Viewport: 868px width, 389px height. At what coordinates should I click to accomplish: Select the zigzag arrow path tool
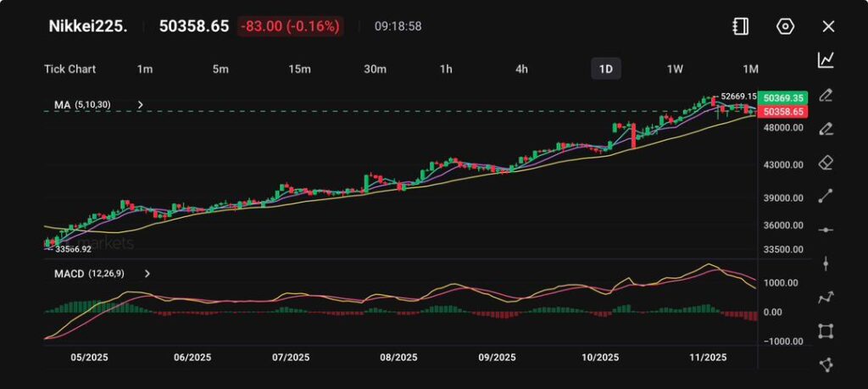click(826, 297)
